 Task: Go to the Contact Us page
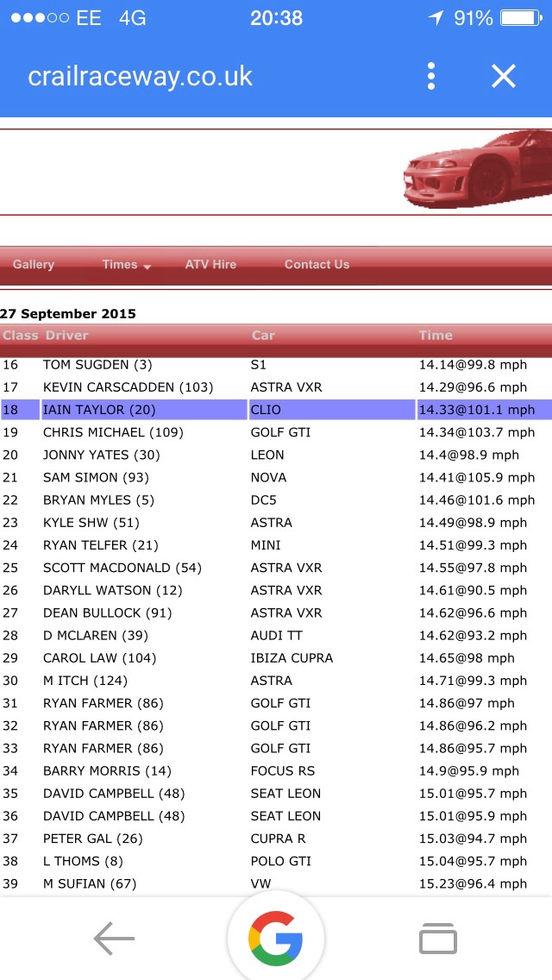pyautogui.click(x=317, y=265)
